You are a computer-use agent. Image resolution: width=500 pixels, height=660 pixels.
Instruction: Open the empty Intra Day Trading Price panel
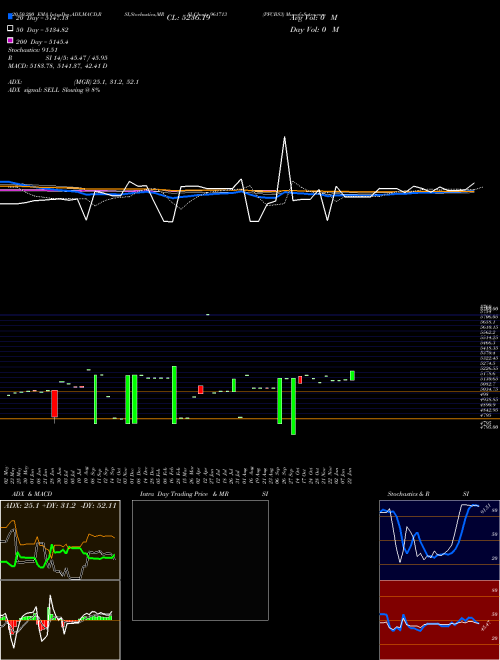[x=200, y=560]
